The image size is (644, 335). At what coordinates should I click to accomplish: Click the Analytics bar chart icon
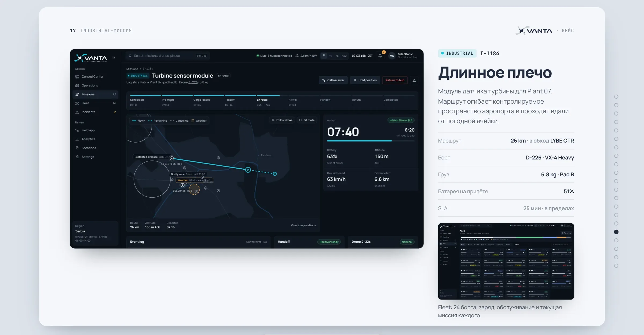[77, 139]
